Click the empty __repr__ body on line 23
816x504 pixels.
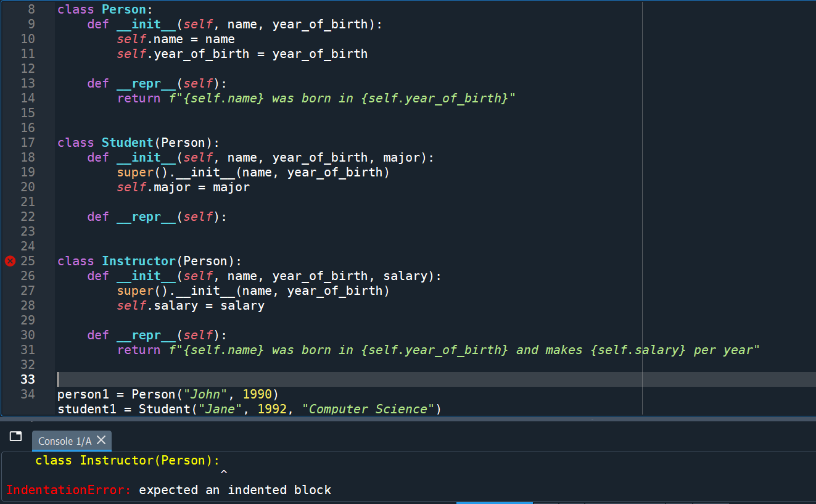[123, 231]
